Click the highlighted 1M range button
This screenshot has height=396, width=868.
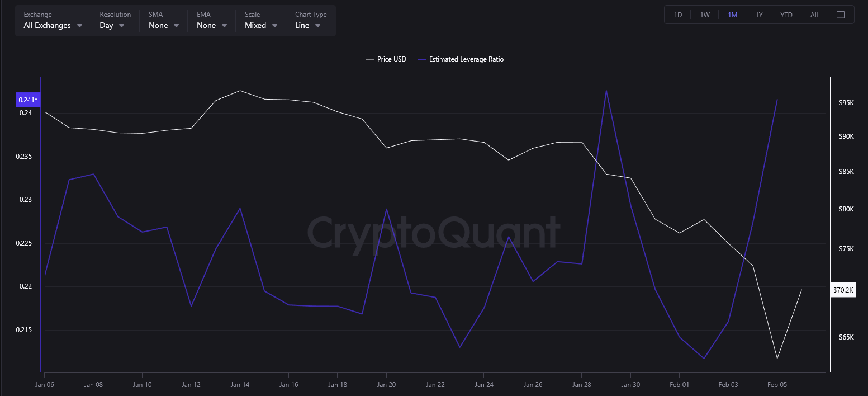(733, 15)
